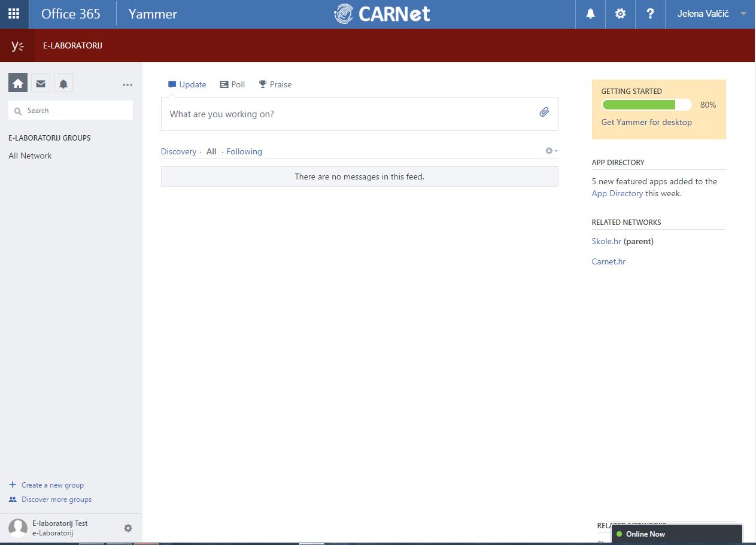Attach a file using the paperclip icon

point(544,112)
